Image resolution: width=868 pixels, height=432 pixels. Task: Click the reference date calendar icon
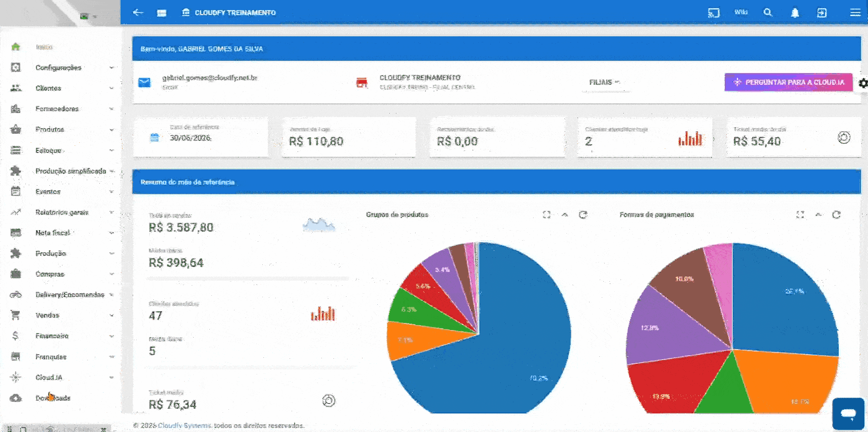click(x=155, y=137)
